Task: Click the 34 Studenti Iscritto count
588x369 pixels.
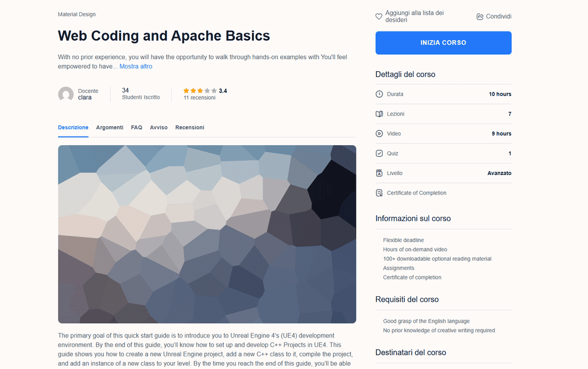Action: 141,94
